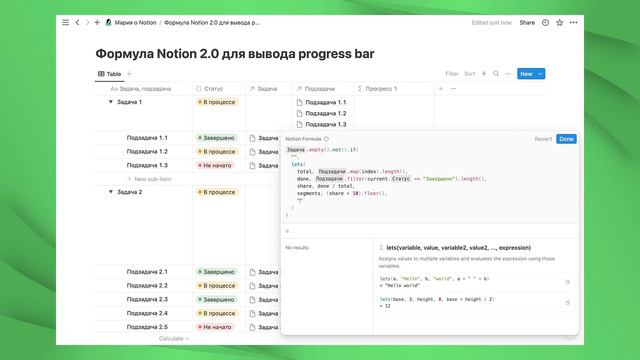Viewport: 640px width, 360px height.
Task: Change Подзадача 1.1 status Завершено
Action: [x=216, y=138]
